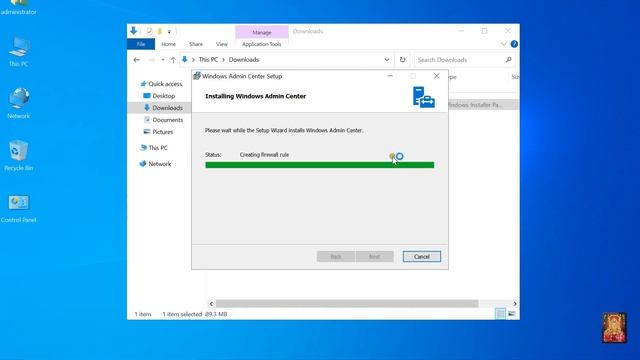Viewport: 640px width, 360px height.
Task: Open Customize Quick Access Toolbar dropdown
Action: click(x=169, y=31)
